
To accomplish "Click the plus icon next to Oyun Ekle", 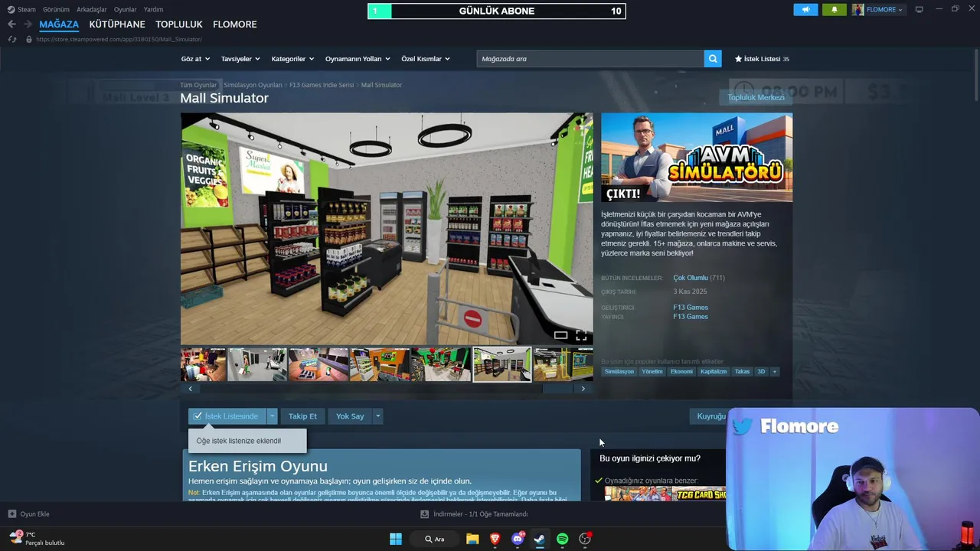I will pos(12,514).
